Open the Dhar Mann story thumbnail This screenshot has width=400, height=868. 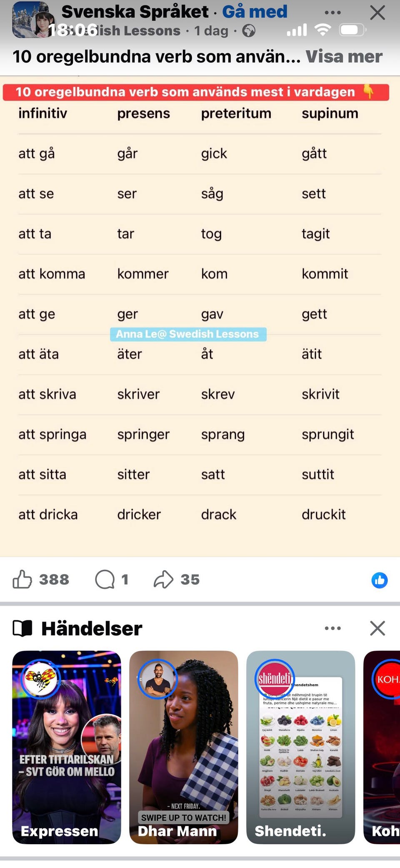point(184,747)
